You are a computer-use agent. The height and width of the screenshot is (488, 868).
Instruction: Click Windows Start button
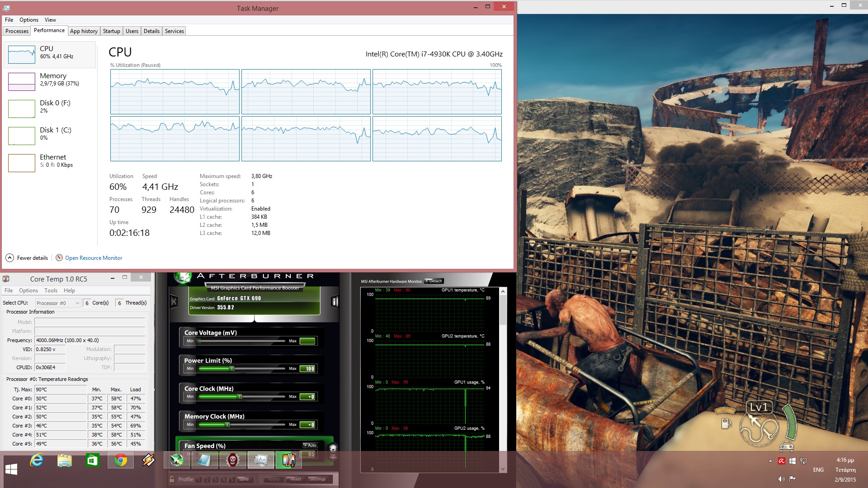[11, 469]
